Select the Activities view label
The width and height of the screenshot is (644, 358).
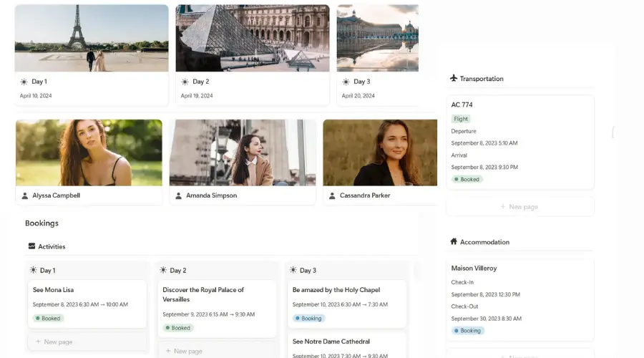click(x=52, y=246)
